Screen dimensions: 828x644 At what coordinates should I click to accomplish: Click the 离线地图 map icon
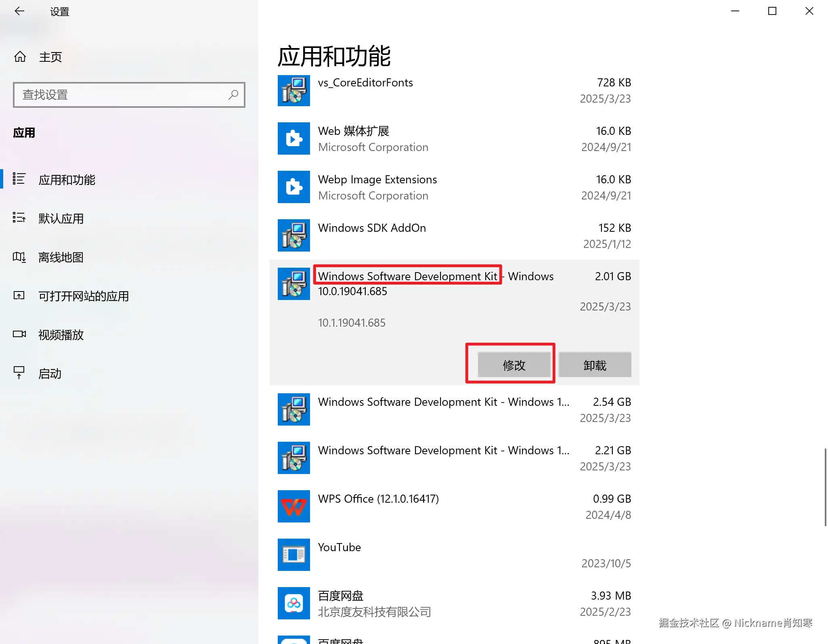point(19,257)
